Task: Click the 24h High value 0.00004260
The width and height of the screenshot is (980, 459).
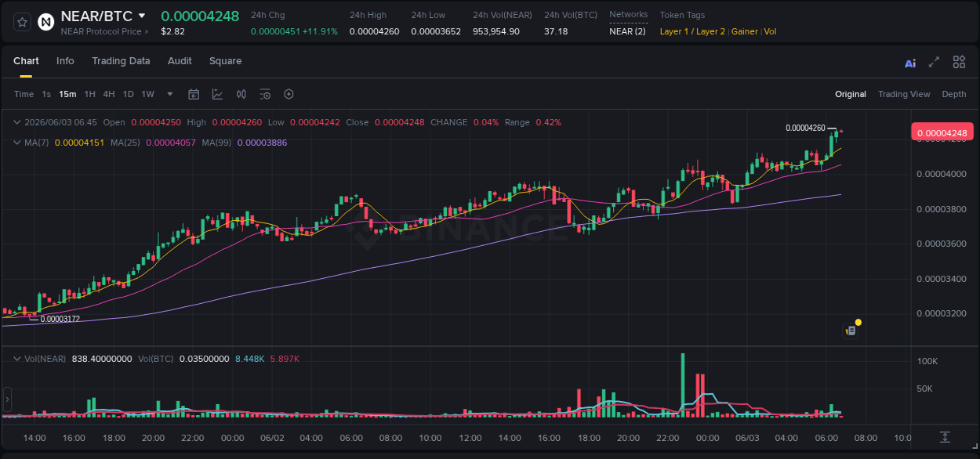Action: (374, 31)
